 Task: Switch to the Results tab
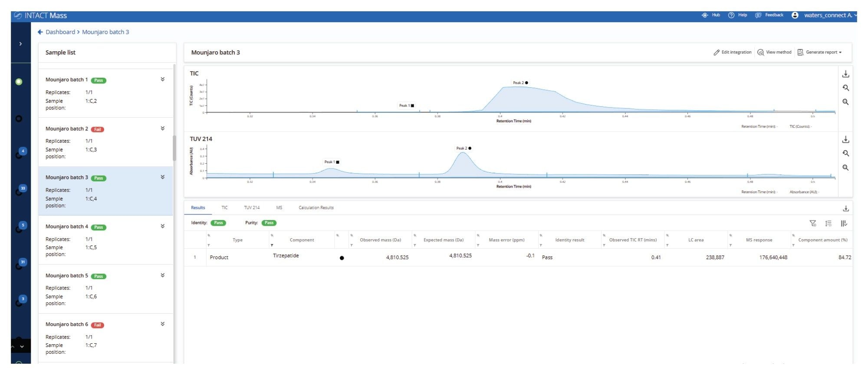pos(198,208)
